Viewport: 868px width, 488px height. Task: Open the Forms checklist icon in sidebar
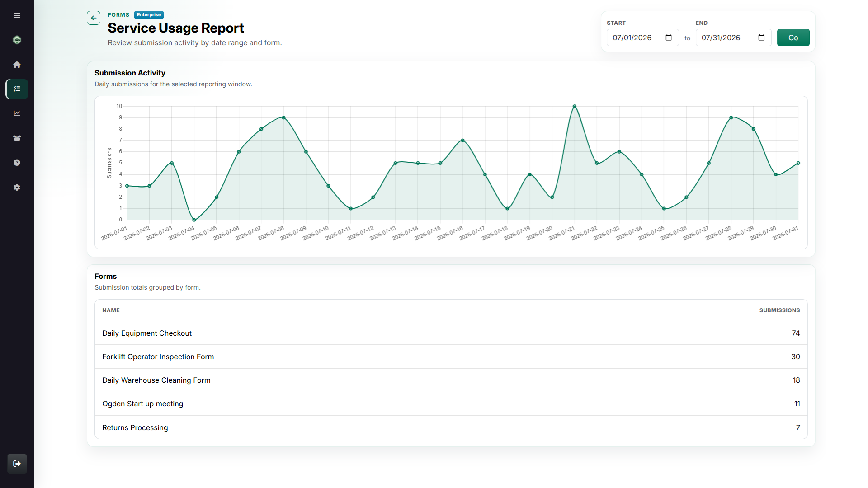(x=17, y=89)
